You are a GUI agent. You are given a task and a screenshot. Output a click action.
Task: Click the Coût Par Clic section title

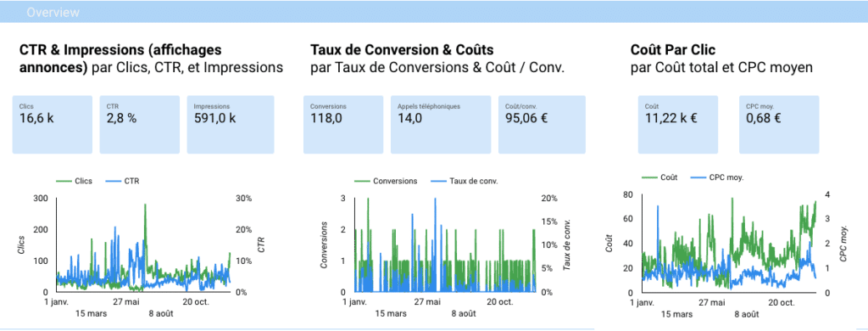tap(673, 50)
